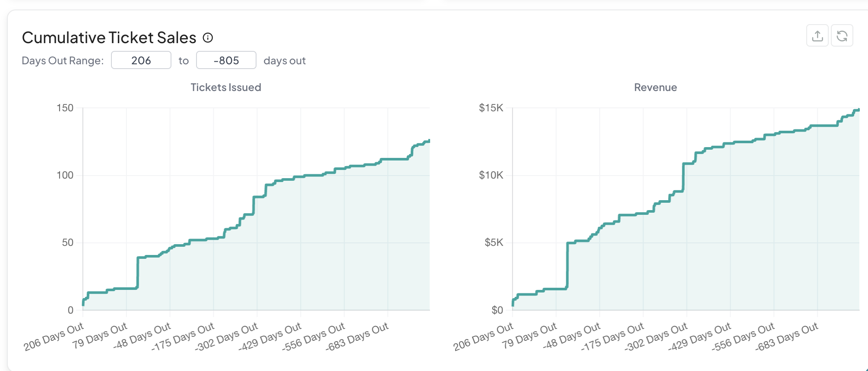The height and width of the screenshot is (371, 868).
Task: Click the end days-out field showing -805
Action: 226,60
